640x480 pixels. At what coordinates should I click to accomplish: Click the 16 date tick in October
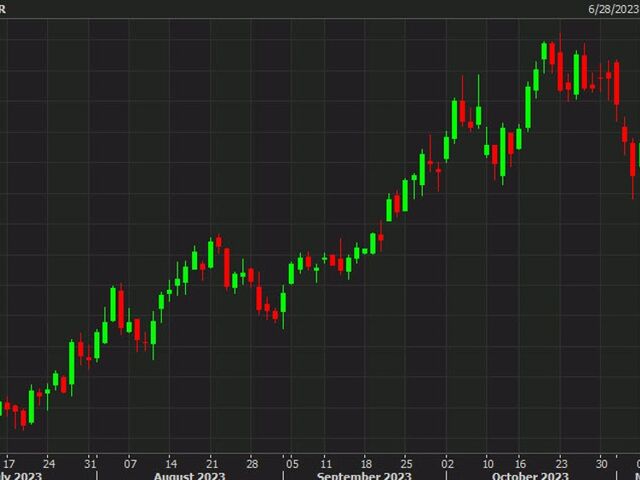point(521,463)
